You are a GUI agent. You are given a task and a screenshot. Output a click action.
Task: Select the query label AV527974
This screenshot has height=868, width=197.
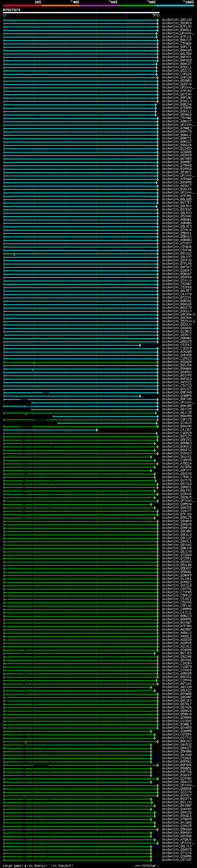(11, 10)
